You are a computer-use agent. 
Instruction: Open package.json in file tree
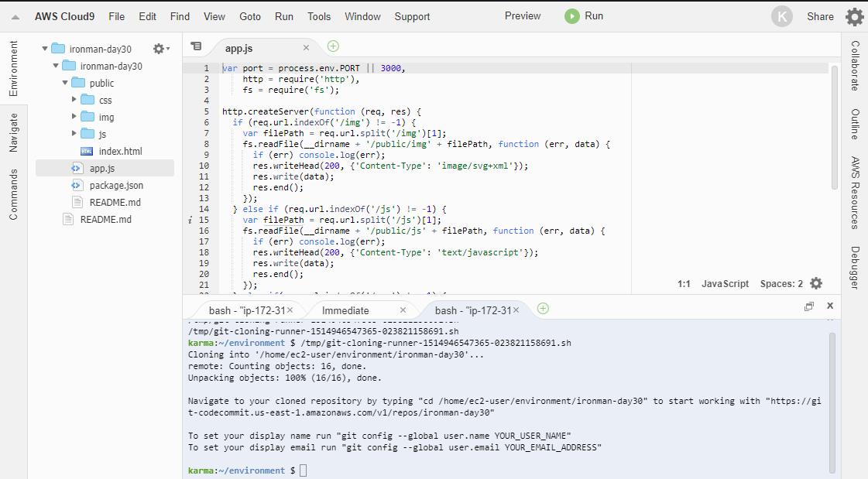116,185
